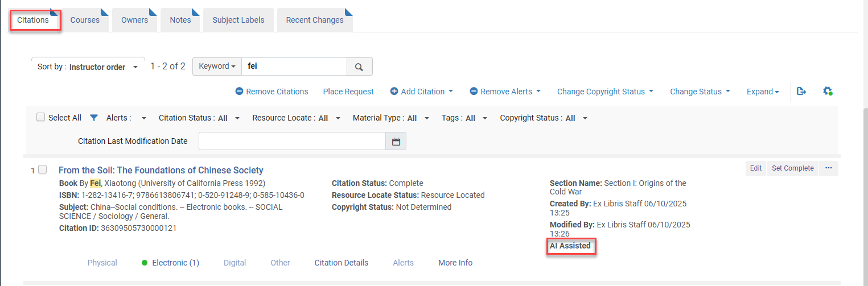Click the Resource Locate Status text
868x286 pixels.
pyautogui.click(x=408, y=195)
